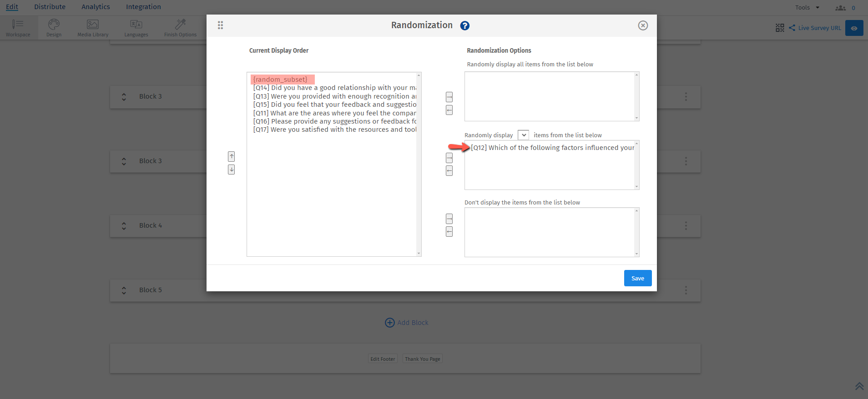Select Q13 recognition question in display order
The image size is (868, 399).
[334, 96]
